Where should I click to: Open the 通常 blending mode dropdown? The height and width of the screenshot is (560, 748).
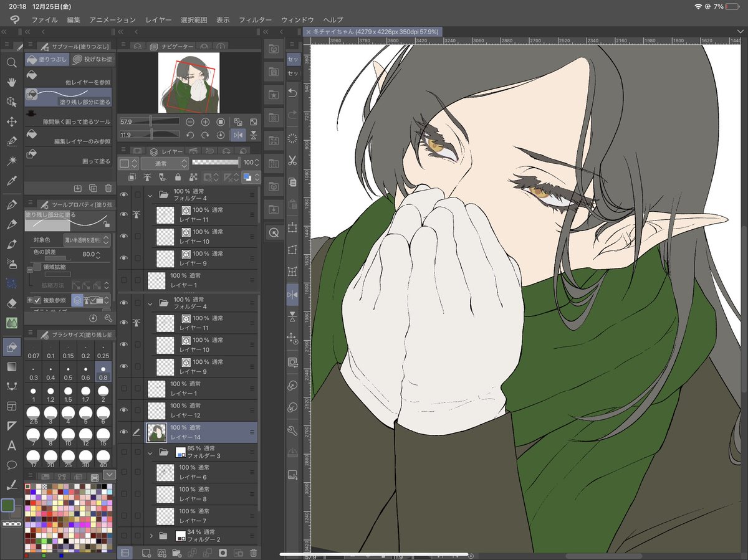(164, 163)
